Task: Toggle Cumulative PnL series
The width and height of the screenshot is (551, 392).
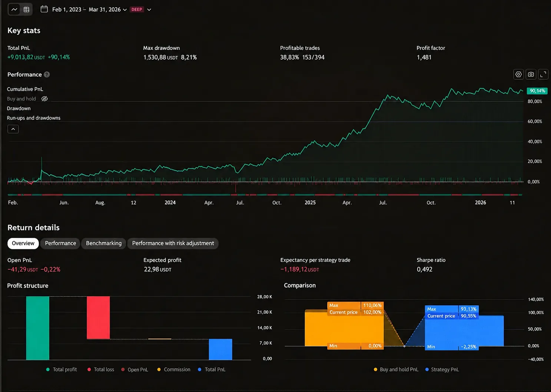Action: (x=25, y=89)
